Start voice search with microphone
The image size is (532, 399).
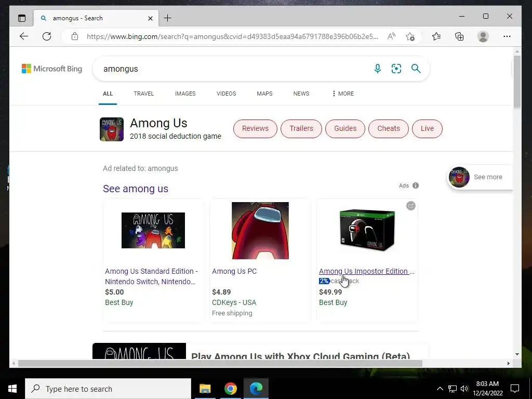(377, 69)
